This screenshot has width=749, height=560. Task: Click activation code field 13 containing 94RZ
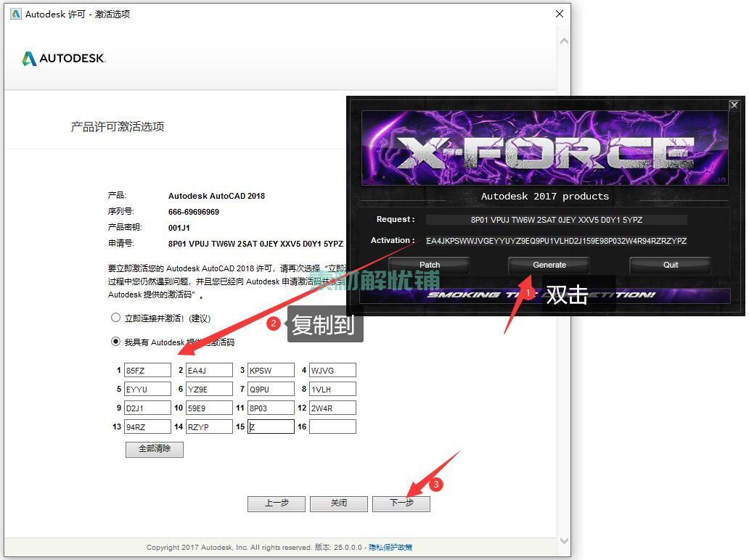click(147, 427)
